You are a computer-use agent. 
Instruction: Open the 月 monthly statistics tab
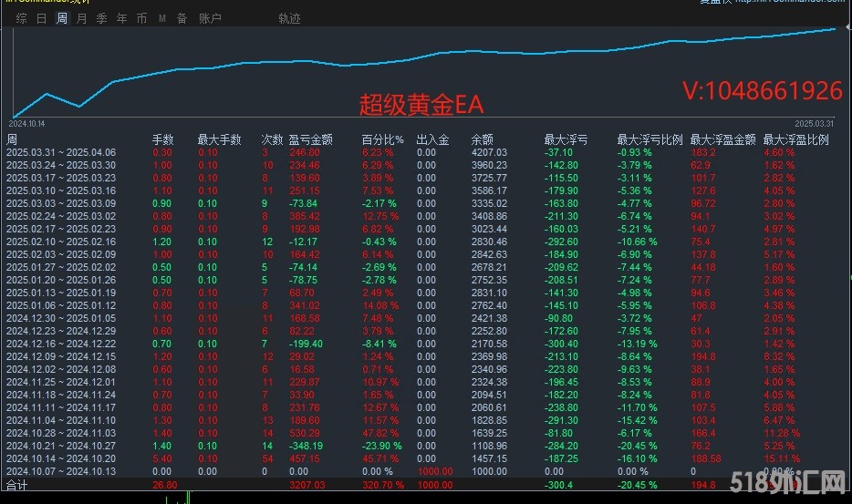pyautogui.click(x=82, y=18)
